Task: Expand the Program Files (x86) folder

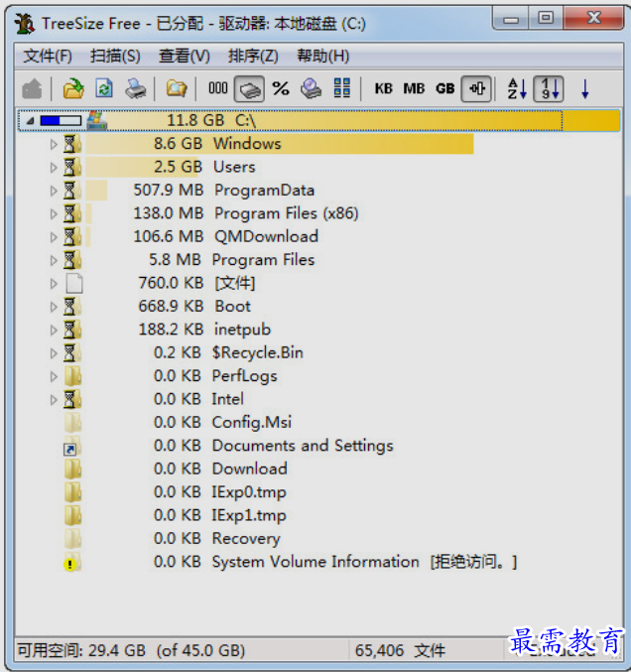Action: coord(54,213)
